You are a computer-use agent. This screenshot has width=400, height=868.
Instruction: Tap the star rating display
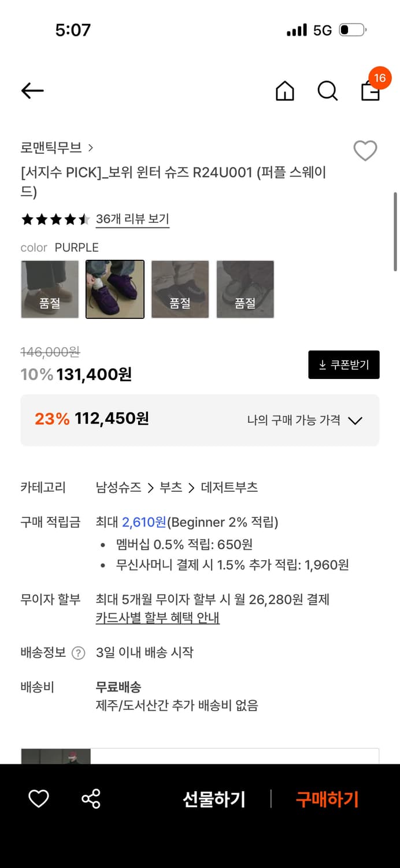pyautogui.click(x=55, y=219)
